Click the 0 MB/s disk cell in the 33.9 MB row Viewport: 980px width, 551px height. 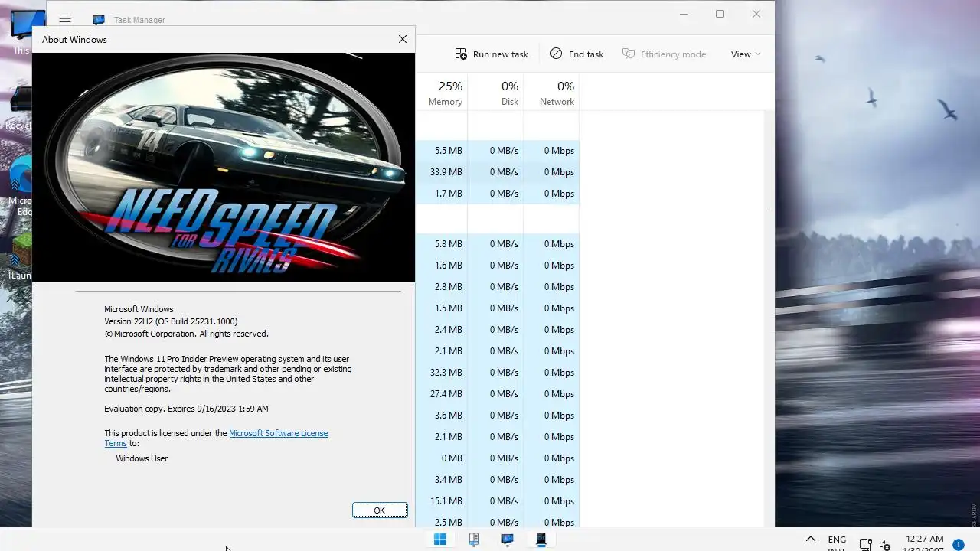pos(495,172)
